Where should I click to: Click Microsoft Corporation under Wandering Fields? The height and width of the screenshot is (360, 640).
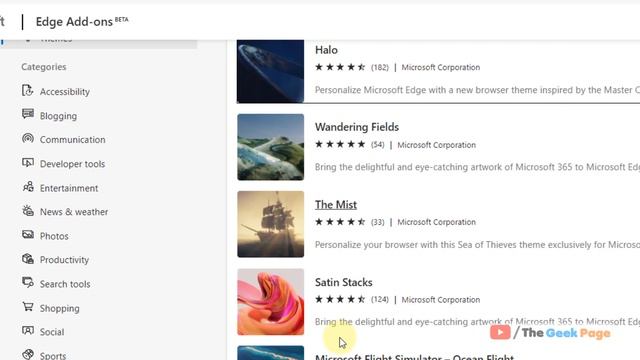[436, 145]
